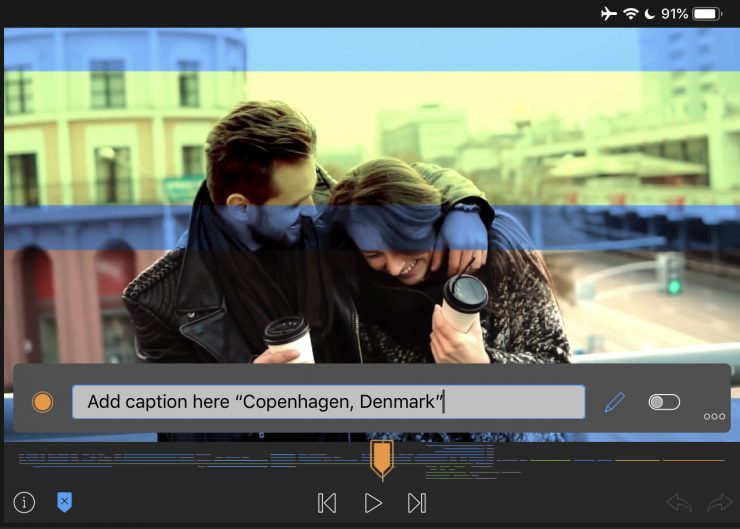Tap the blue pencil edit icon
Viewport: 740px width, 529px height.
(x=614, y=402)
